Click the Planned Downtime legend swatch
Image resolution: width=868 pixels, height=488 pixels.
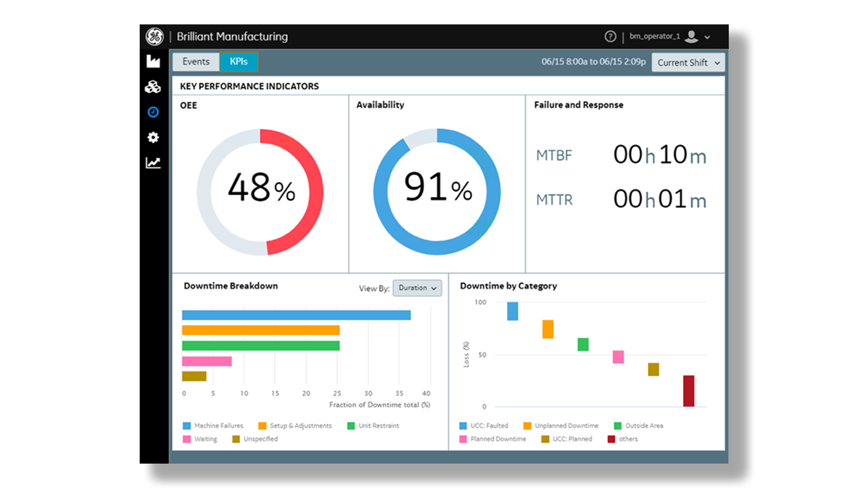463,439
